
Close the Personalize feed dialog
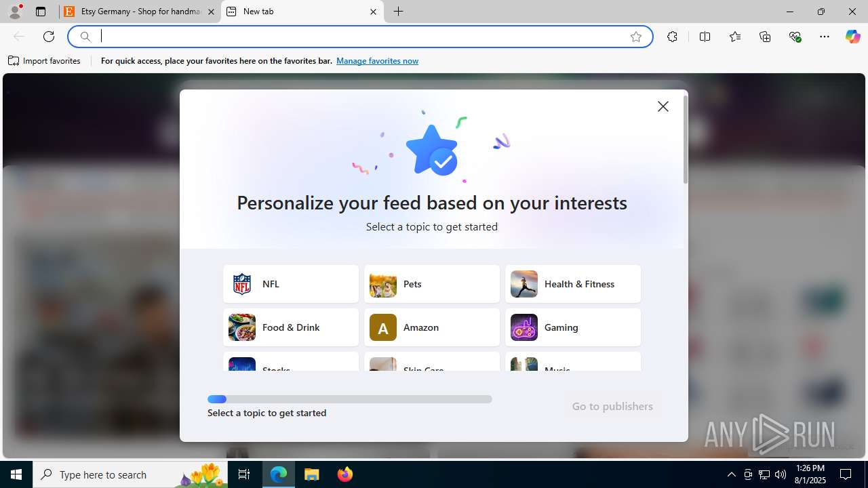pos(663,106)
